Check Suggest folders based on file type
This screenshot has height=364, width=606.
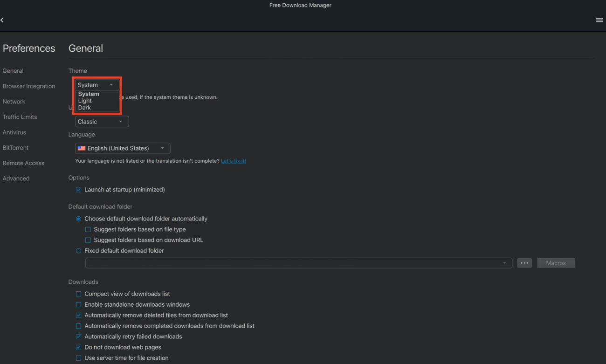88,229
